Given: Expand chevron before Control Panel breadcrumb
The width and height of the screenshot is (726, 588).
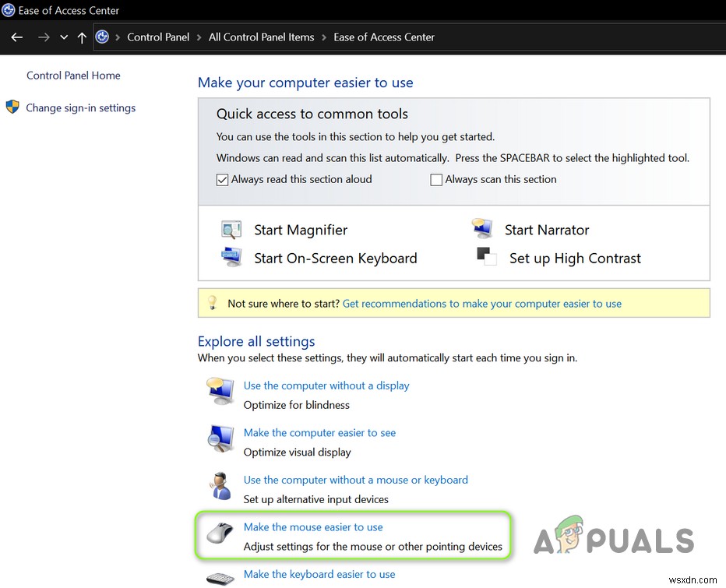Looking at the screenshot, I should tap(118, 37).
